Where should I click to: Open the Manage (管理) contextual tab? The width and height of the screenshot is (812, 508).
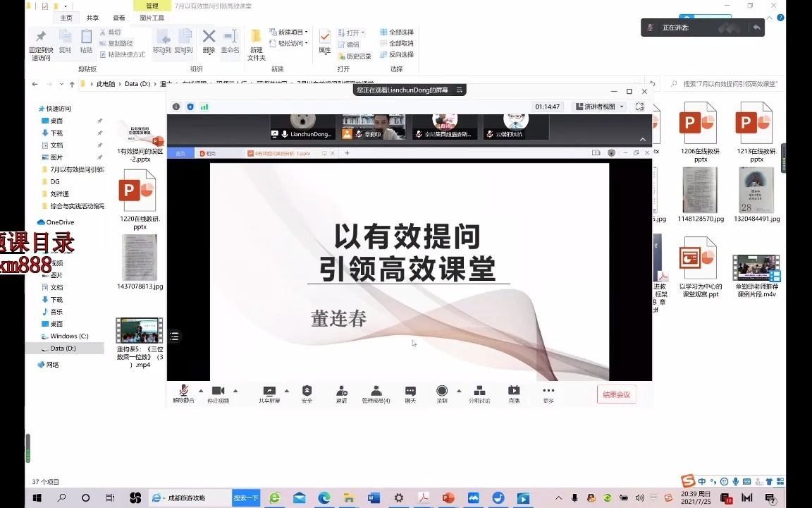click(x=152, y=6)
